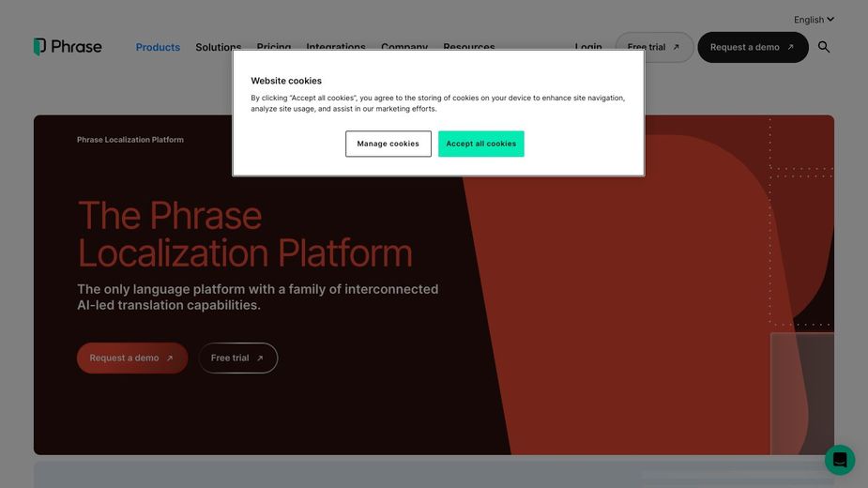868x488 pixels.
Task: Open the chat widget bubble
Action: 839,460
